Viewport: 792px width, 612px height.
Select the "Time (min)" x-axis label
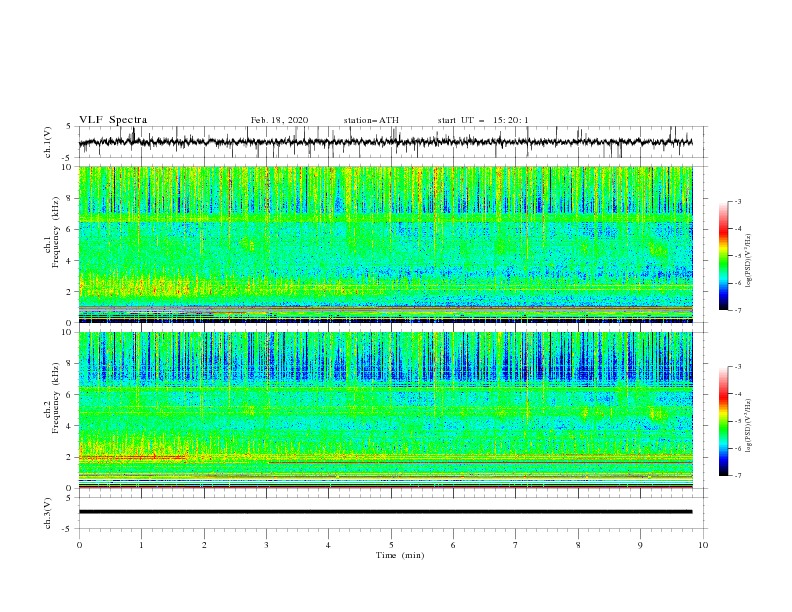[x=400, y=555]
